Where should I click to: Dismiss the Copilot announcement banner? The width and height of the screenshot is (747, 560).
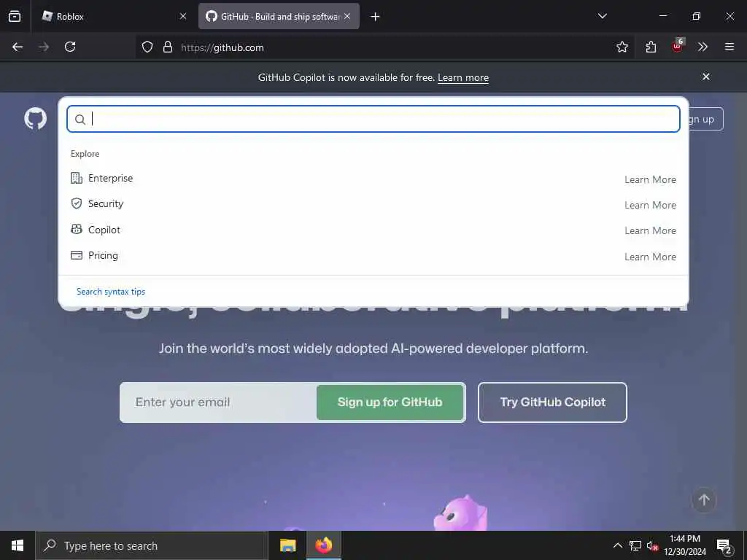[706, 77]
